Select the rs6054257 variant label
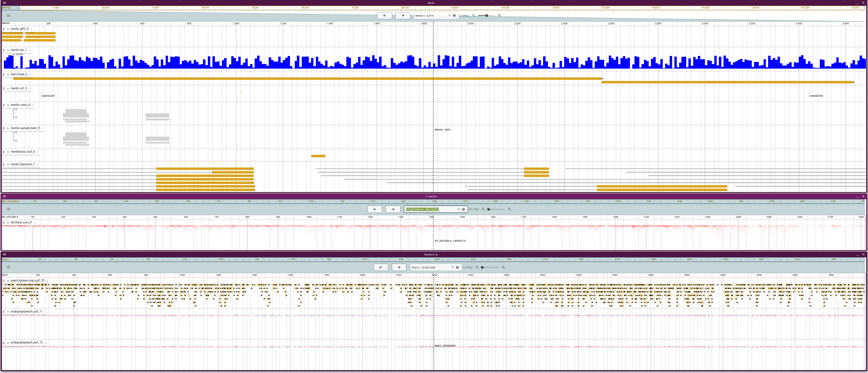This screenshot has height=373, width=868. pyautogui.click(x=48, y=96)
